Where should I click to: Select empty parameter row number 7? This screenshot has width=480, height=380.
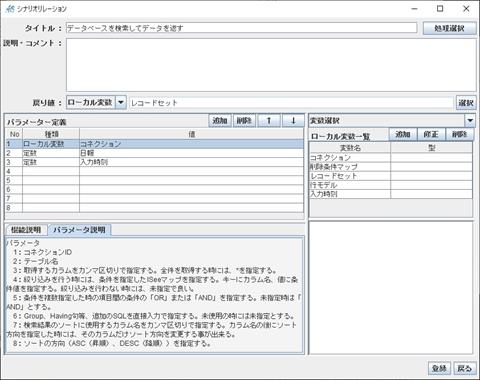coord(154,199)
